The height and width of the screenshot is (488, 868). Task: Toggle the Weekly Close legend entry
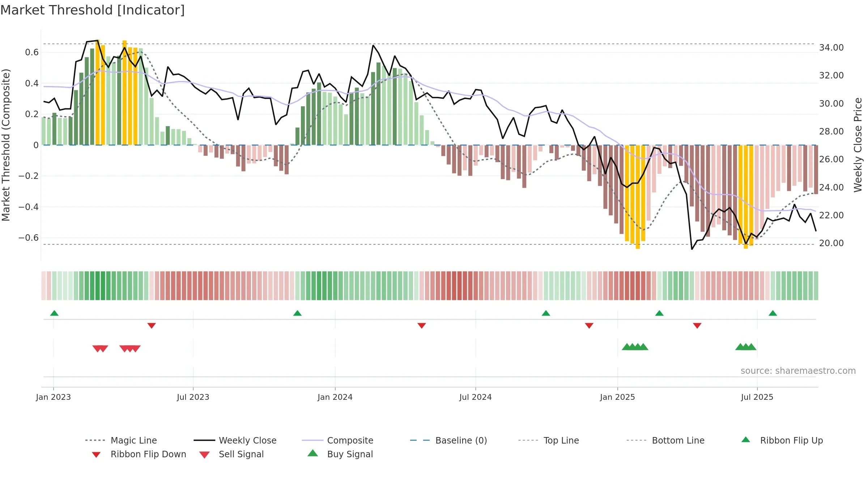tap(235, 440)
